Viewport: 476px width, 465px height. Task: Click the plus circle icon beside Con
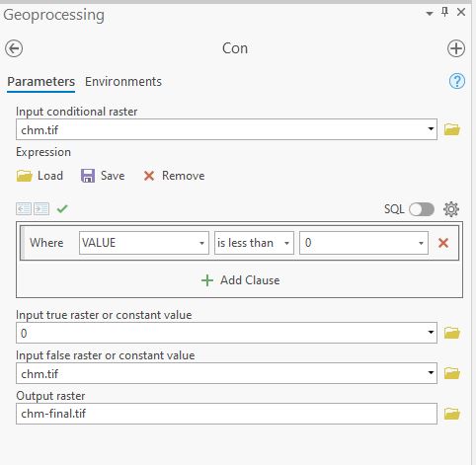(456, 48)
